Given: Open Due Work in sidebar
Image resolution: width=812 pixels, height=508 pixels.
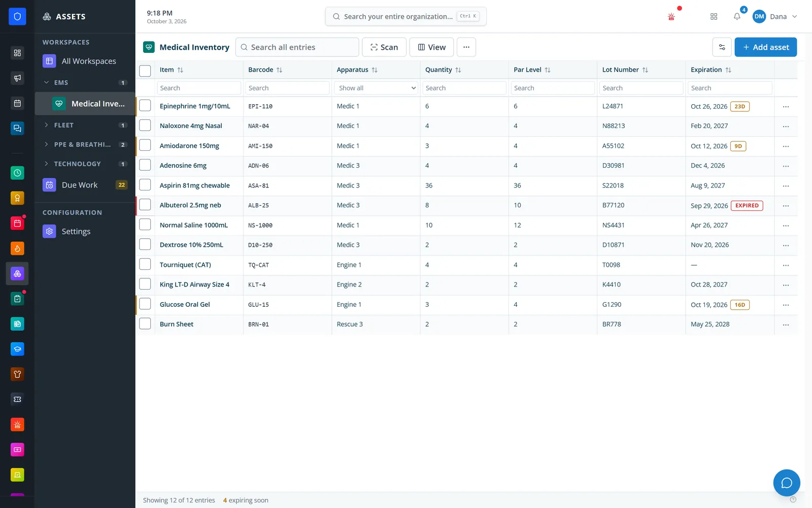Looking at the screenshot, I should pyautogui.click(x=85, y=185).
